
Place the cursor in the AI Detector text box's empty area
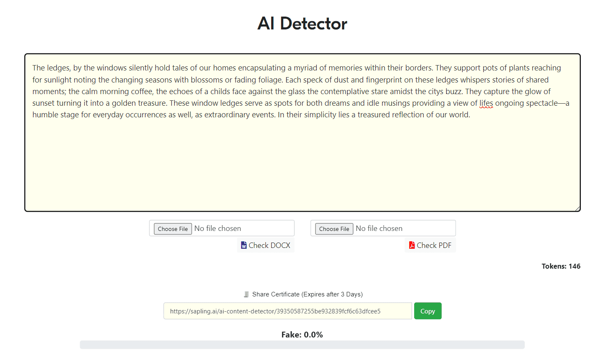click(x=302, y=166)
